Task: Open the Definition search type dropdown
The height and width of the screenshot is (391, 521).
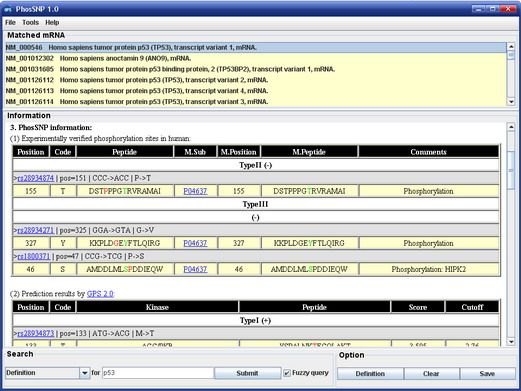Action: click(47, 373)
